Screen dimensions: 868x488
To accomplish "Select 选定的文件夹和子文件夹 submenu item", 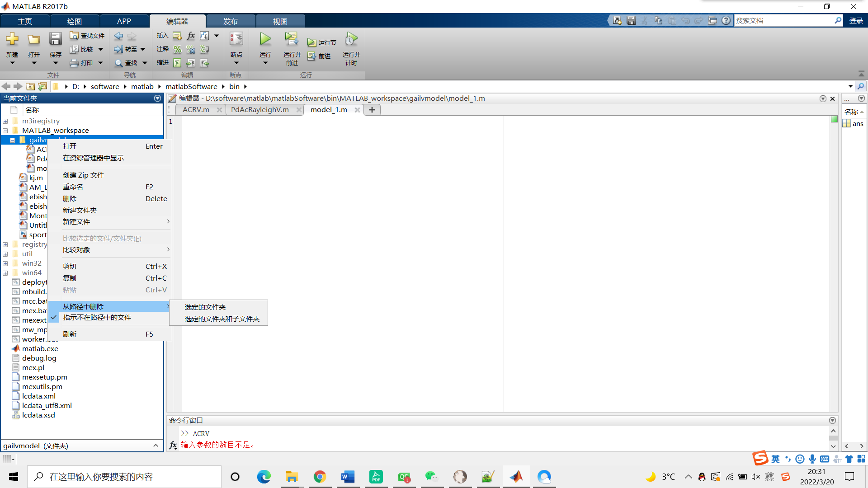I will click(222, 319).
